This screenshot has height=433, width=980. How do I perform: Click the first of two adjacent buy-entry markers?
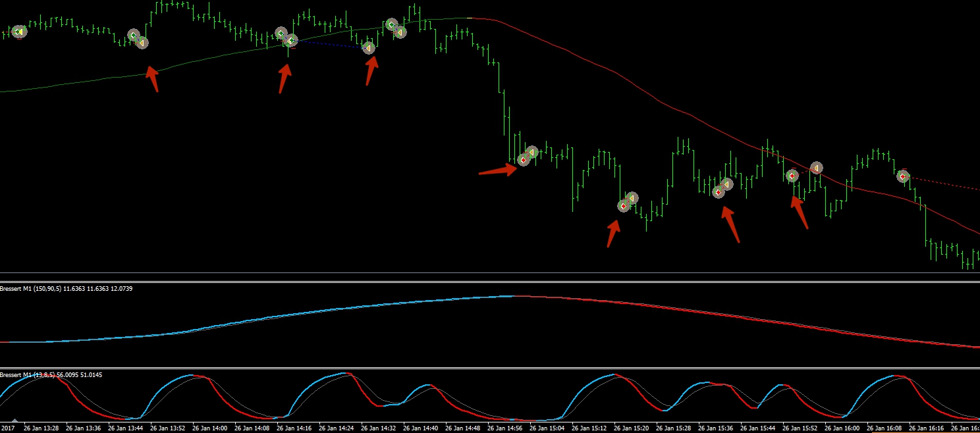pyautogui.click(x=281, y=34)
